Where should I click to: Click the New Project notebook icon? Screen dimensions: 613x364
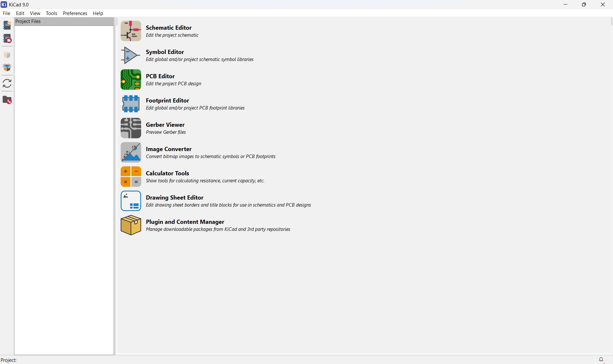point(7,25)
